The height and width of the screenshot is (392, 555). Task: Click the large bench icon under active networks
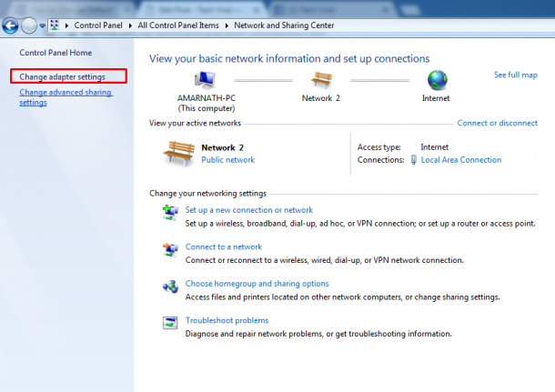[178, 153]
